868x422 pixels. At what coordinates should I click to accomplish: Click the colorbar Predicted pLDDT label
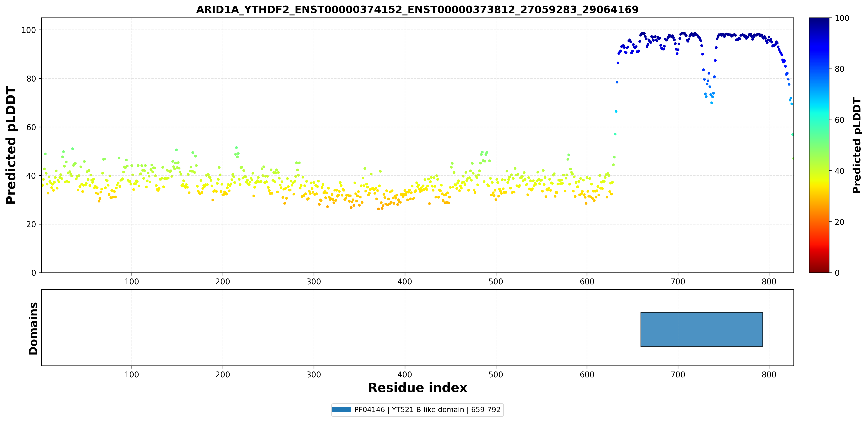pyautogui.click(x=857, y=145)
